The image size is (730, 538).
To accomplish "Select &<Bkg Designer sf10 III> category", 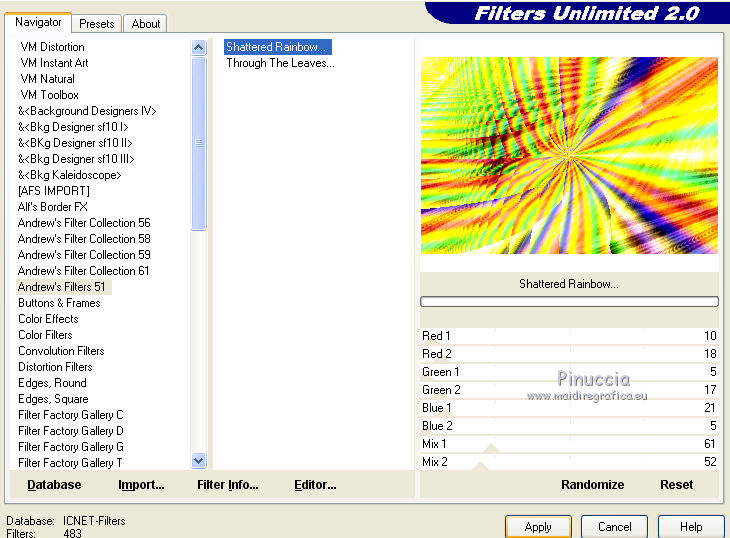I will tap(76, 159).
